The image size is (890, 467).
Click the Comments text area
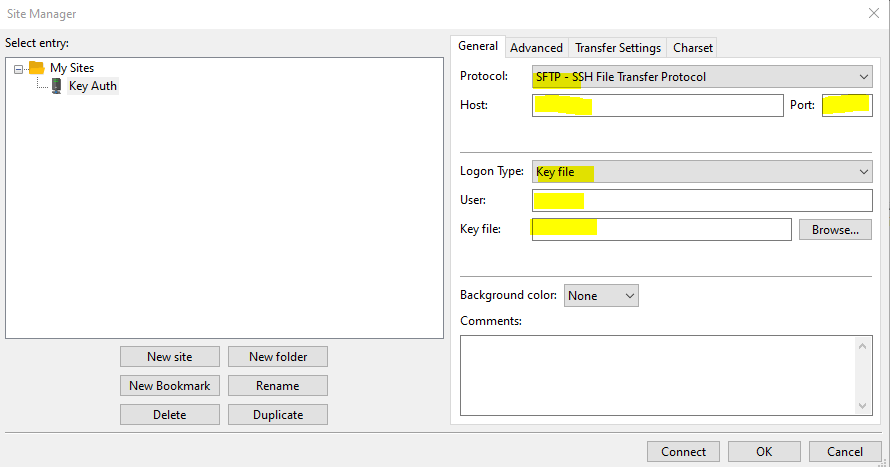click(658, 374)
